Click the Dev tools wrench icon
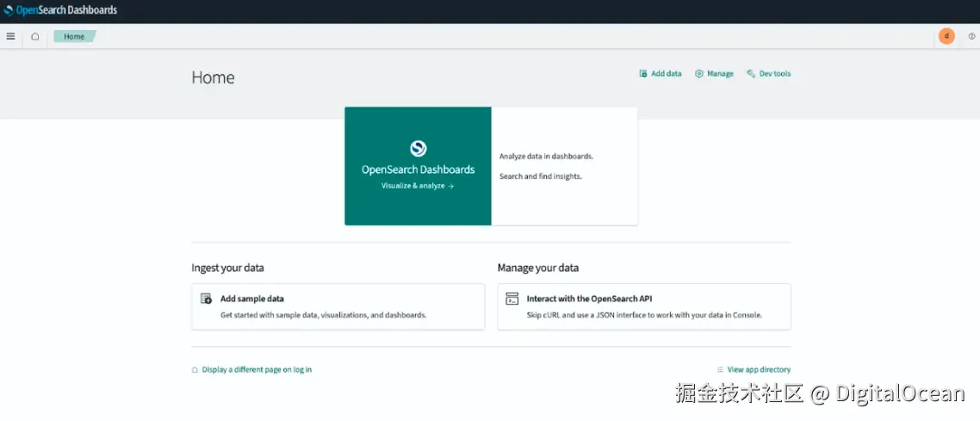 751,74
